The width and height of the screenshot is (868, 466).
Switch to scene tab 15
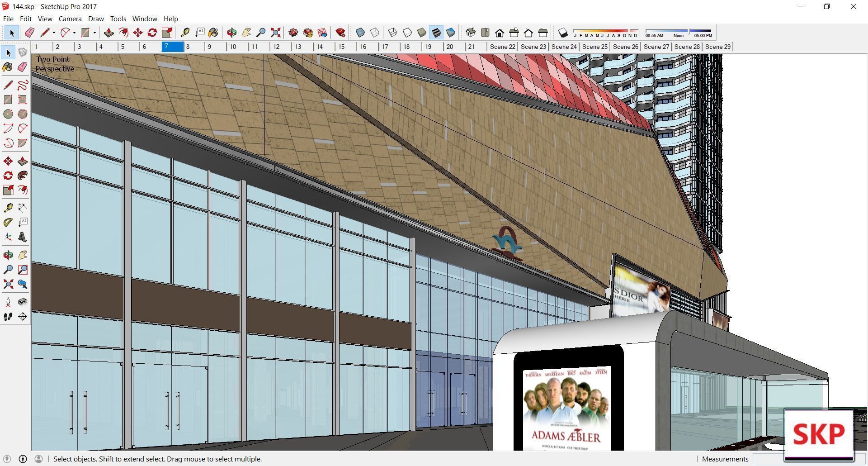click(x=346, y=47)
